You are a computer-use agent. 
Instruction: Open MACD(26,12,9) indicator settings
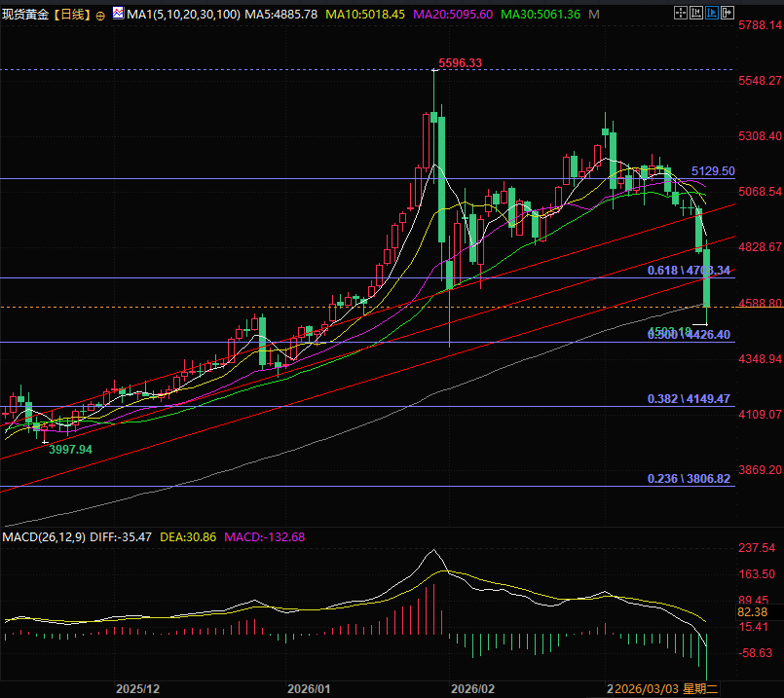44,536
